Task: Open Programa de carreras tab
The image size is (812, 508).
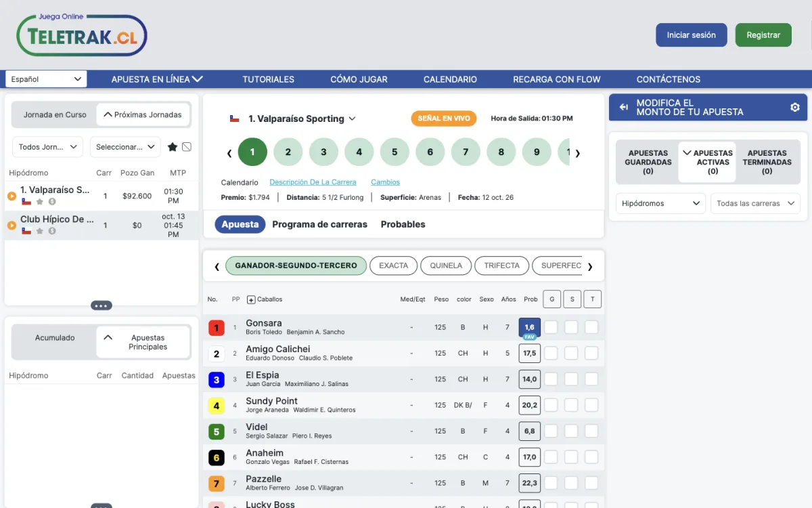Action: (319, 224)
